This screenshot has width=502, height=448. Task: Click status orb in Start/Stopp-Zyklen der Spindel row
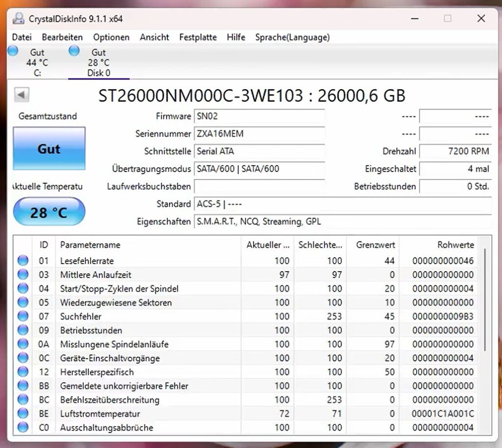click(23, 288)
